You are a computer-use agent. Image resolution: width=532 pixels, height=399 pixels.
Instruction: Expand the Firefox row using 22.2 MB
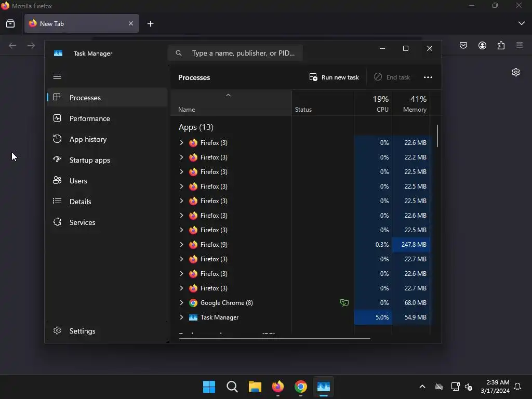coord(181,157)
